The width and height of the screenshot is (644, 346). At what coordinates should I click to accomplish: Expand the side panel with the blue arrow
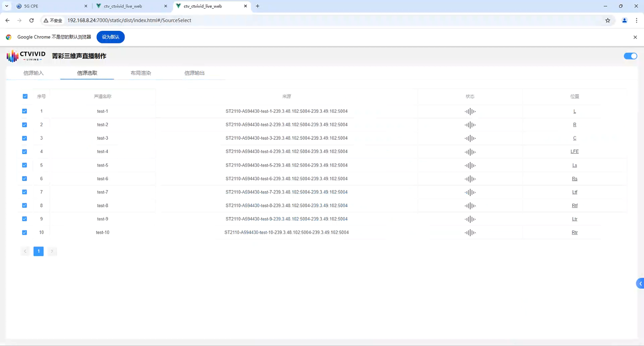click(640, 284)
